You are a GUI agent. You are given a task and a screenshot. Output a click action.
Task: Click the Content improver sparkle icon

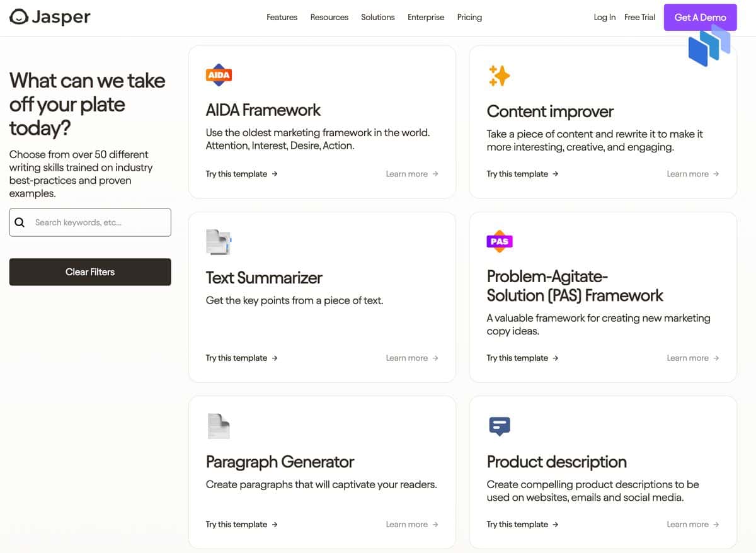click(499, 76)
